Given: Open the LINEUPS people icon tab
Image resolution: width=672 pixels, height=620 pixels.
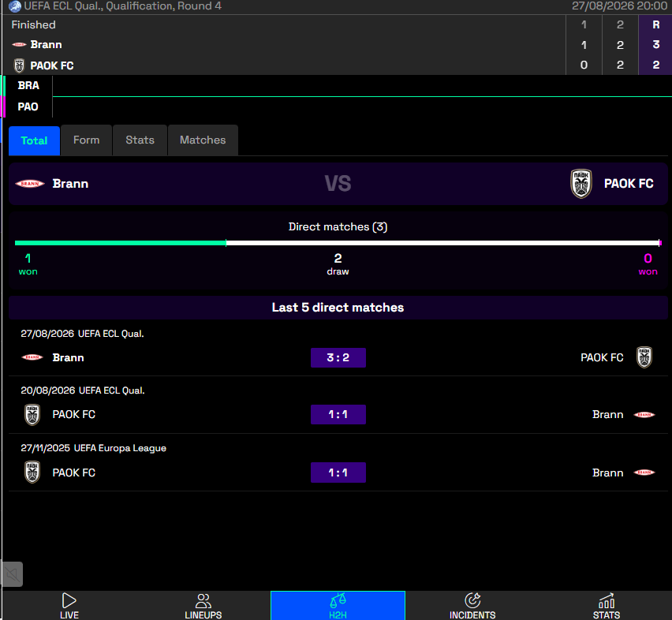Looking at the screenshot, I should pos(203,606).
